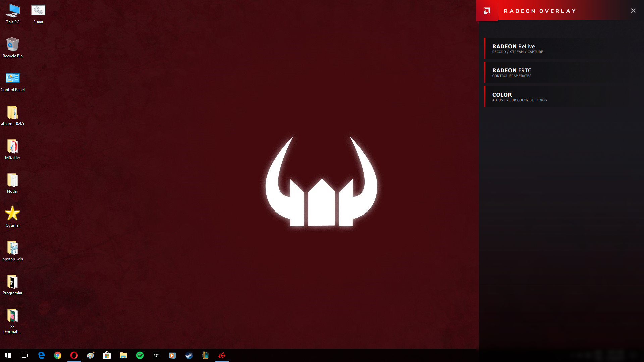
Task: Switch to the red dots app in taskbar
Action: click(222, 355)
